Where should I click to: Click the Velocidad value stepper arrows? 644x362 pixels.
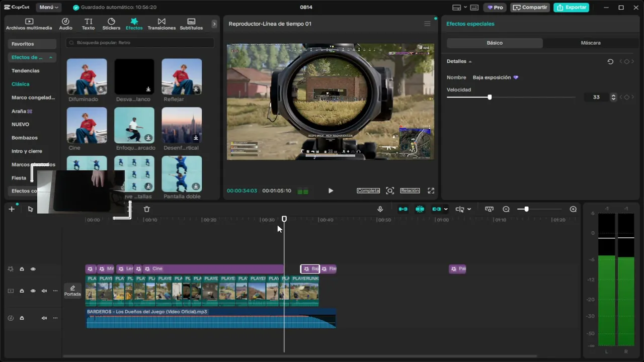[613, 97]
